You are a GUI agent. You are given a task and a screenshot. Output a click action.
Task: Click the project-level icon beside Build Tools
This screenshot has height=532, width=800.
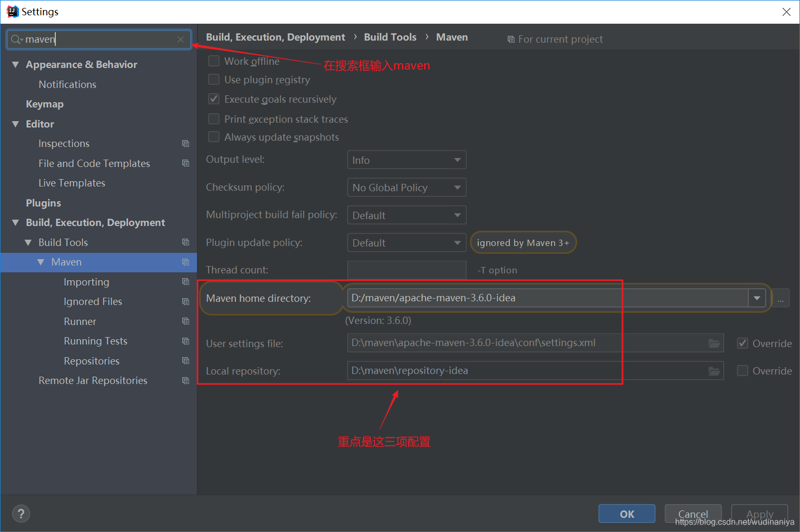(185, 242)
